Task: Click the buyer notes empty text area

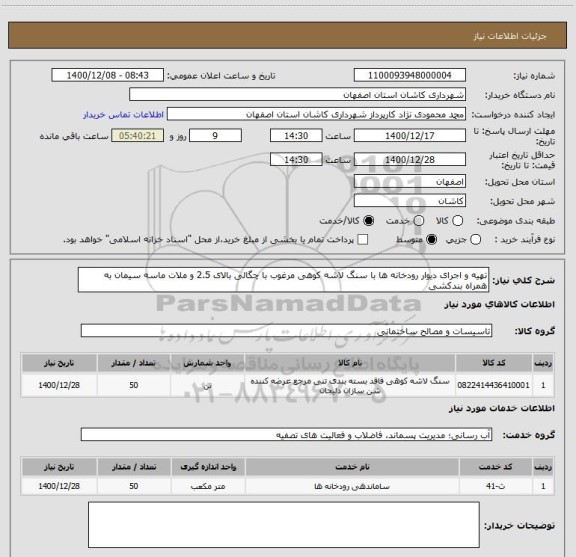Action: point(284,525)
